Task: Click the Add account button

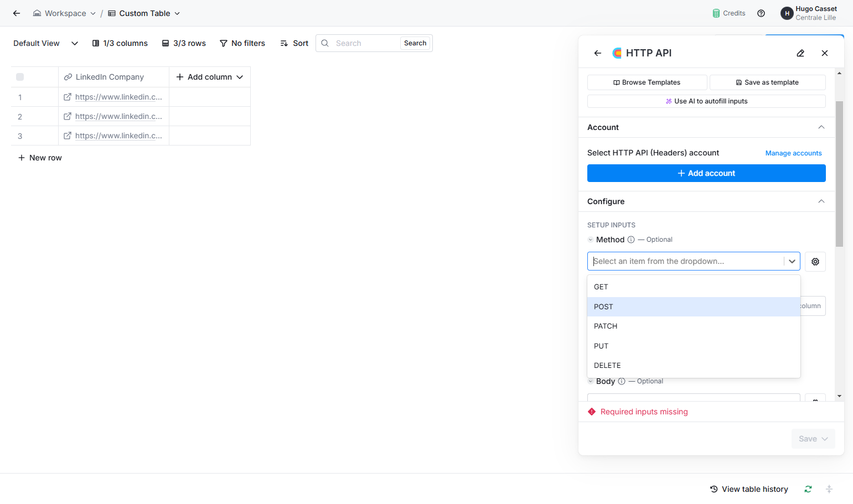Action: [706, 173]
